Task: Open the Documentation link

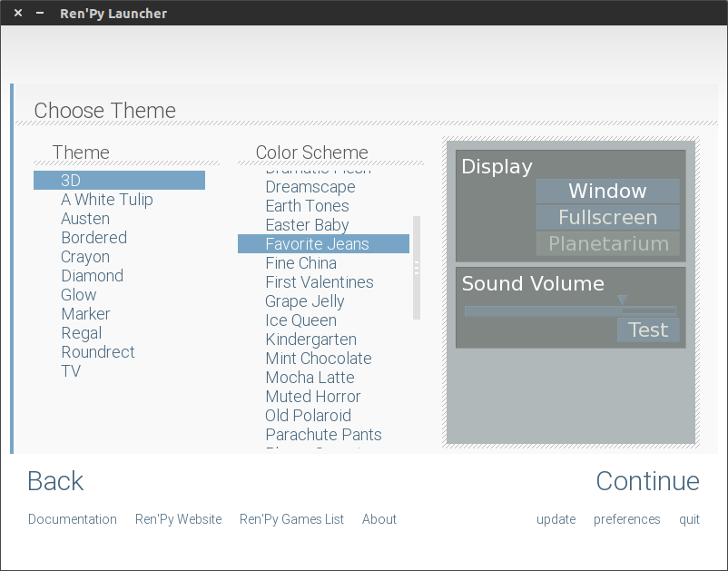Action: pos(73,519)
